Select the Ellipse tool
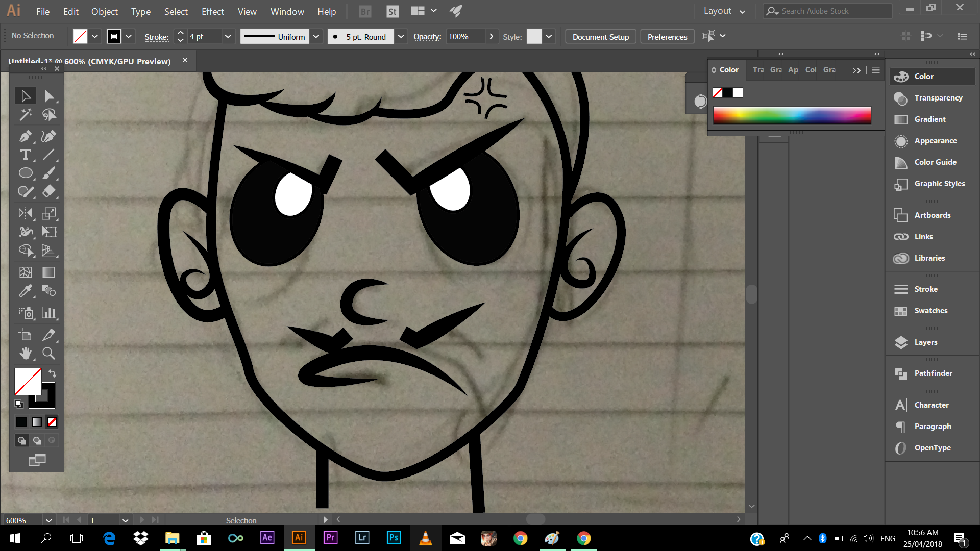Viewport: 980px width, 551px height. coord(25,173)
